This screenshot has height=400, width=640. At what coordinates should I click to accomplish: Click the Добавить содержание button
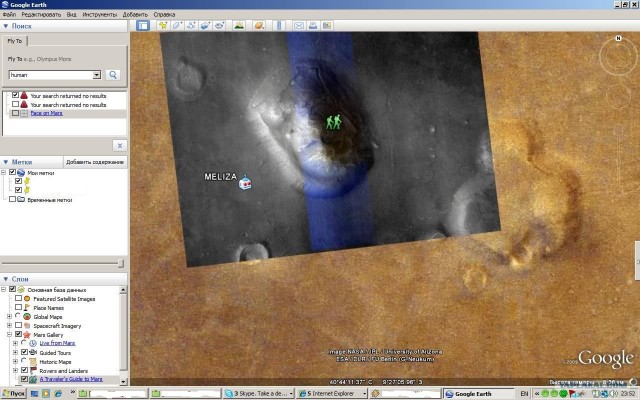point(95,162)
